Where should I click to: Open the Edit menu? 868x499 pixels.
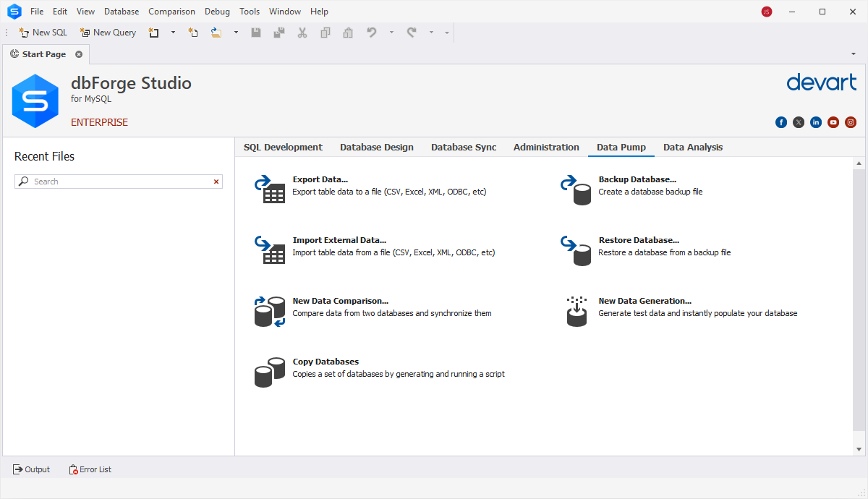[x=60, y=12]
